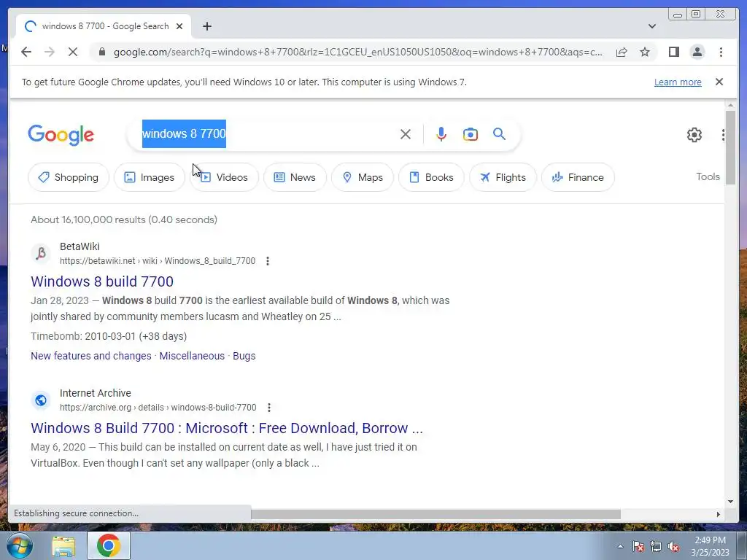Select the Finance filter chip
The height and width of the screenshot is (560, 747).
(578, 177)
